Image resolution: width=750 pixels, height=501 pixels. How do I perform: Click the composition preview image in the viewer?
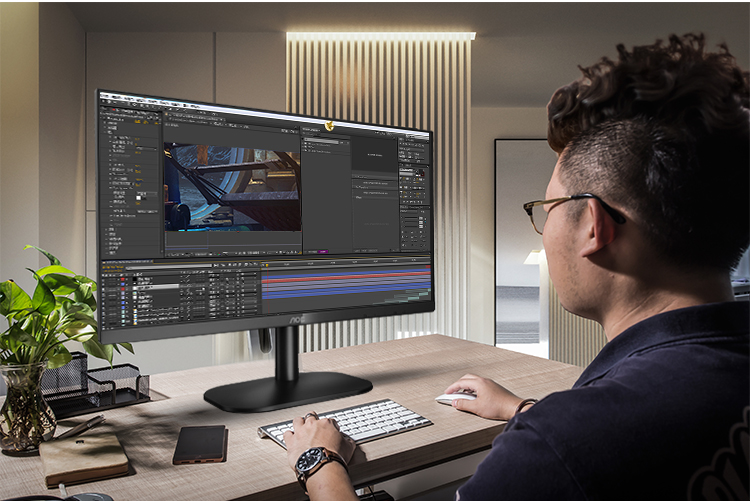(232, 188)
